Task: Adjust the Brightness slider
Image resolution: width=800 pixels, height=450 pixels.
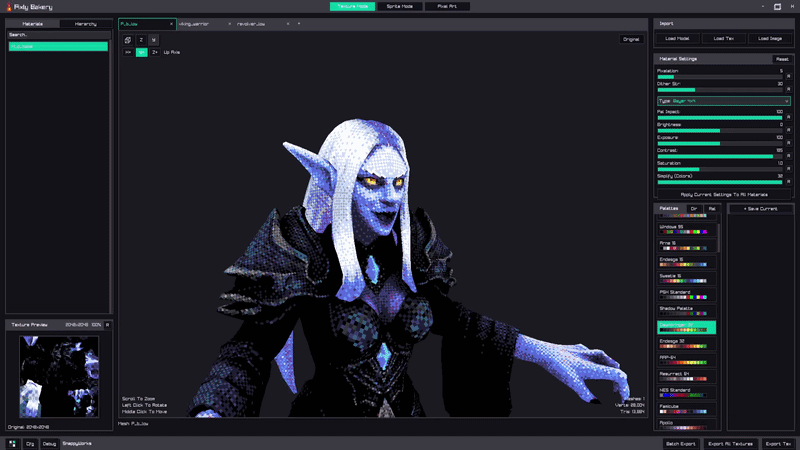Action: 720,131
